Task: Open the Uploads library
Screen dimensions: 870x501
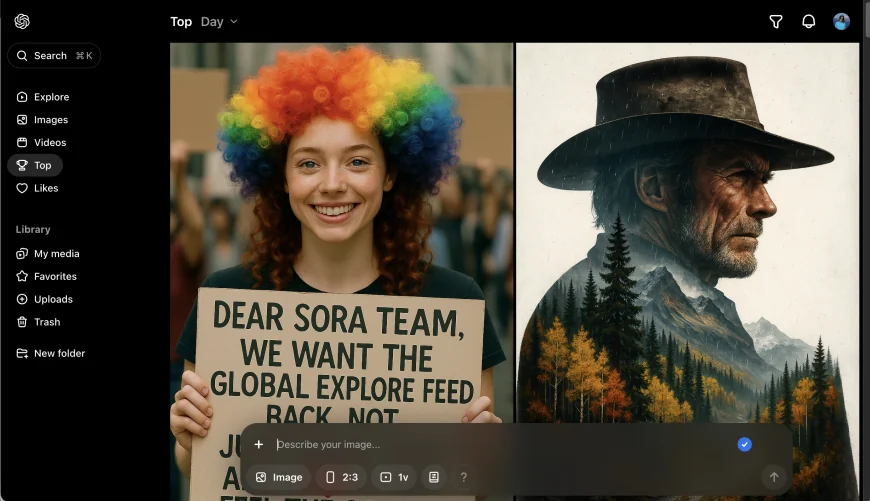Action: (x=44, y=299)
